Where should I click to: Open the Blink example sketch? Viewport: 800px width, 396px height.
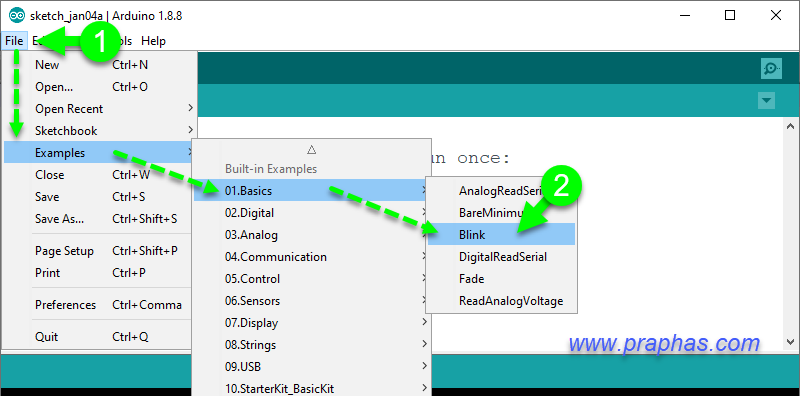click(x=502, y=235)
